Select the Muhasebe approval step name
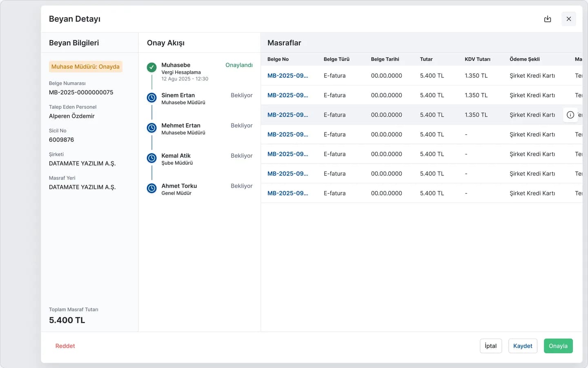 click(x=176, y=65)
